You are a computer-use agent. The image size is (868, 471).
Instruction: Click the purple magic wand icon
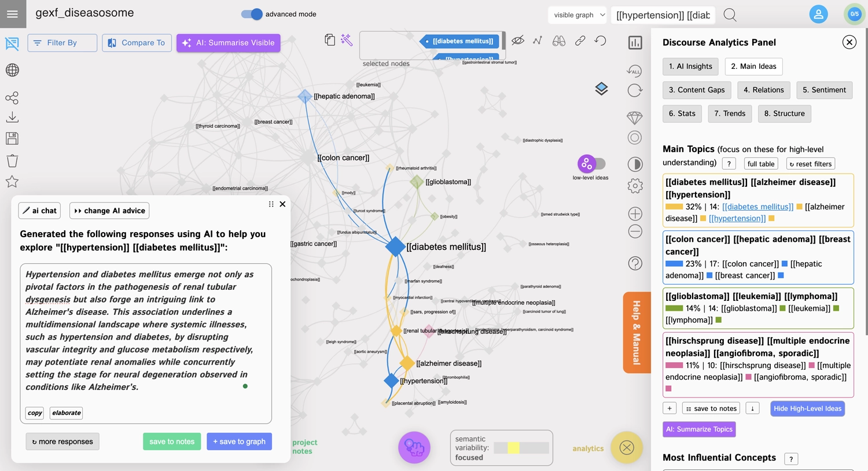click(x=347, y=39)
